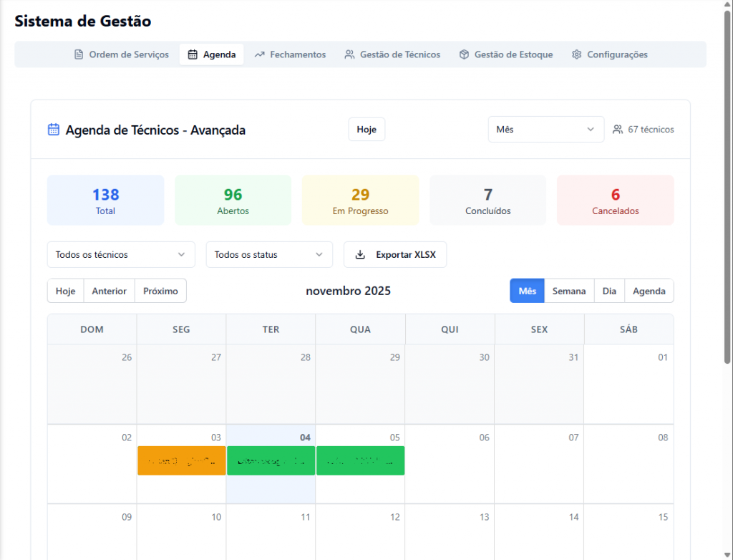Click the calendar icon in Agenda tab
The width and height of the screenshot is (733, 560).
pyautogui.click(x=193, y=54)
